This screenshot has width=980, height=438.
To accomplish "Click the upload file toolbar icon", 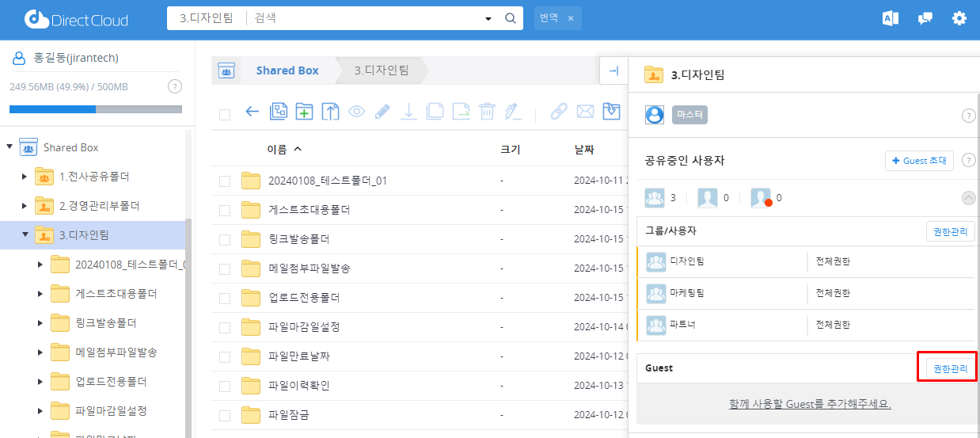I will click(x=330, y=112).
